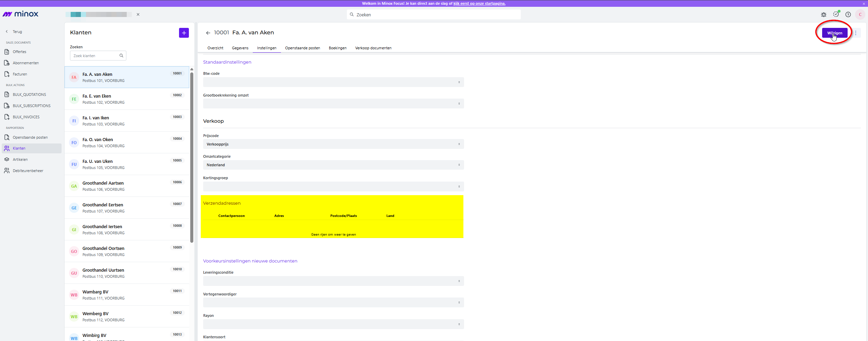This screenshot has width=868, height=341.
Task: Switch to the Boekingen tab
Action: click(x=338, y=48)
